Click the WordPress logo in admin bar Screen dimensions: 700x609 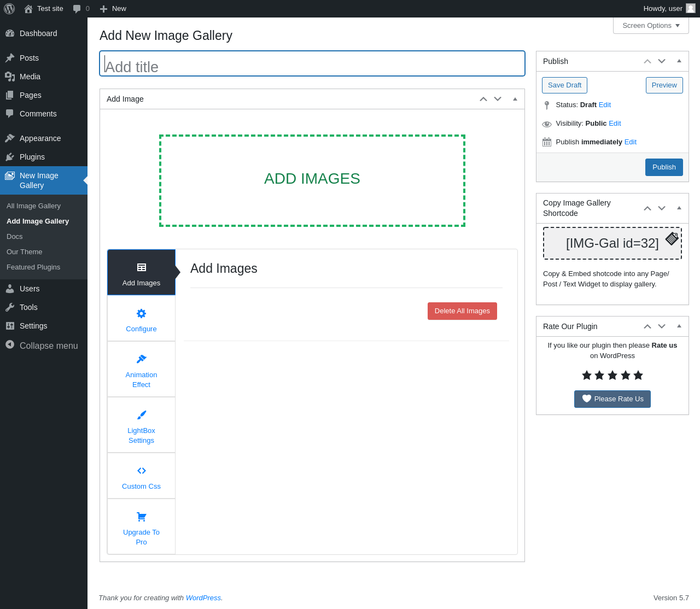9,9
